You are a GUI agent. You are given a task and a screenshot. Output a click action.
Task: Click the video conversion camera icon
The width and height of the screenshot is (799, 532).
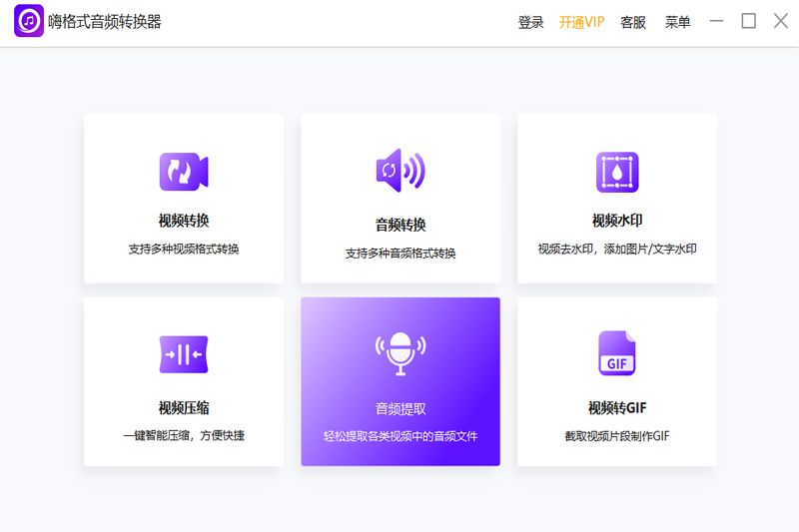(x=184, y=172)
